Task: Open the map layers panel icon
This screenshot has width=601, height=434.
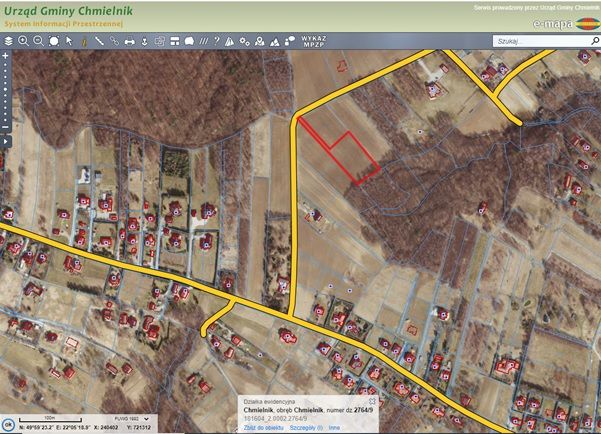Action: 8,41
